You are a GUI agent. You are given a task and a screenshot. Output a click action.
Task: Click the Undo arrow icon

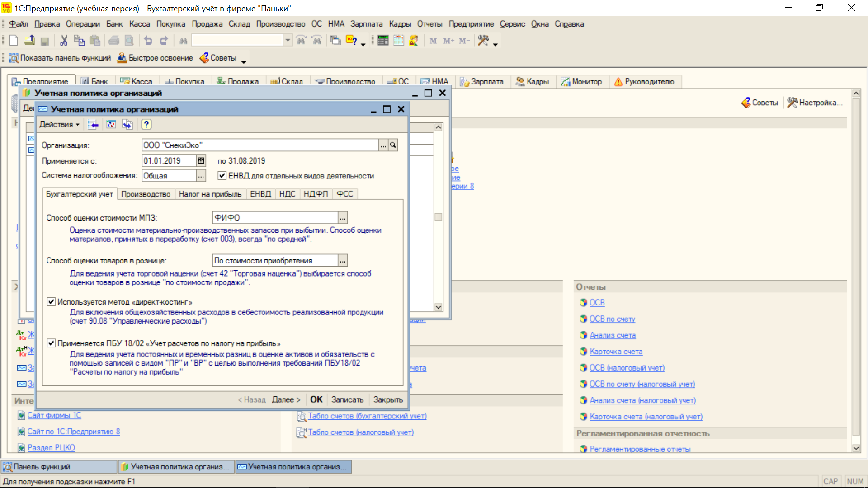click(x=148, y=41)
